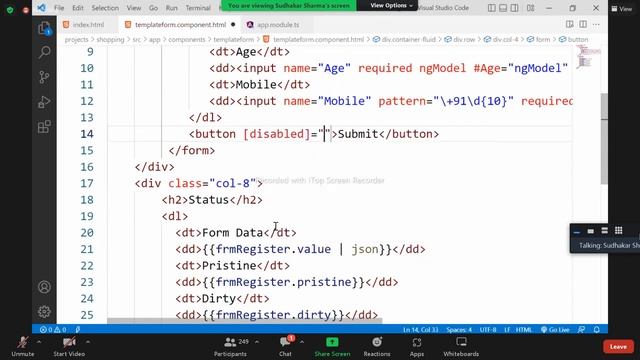Click Go Live in status bar
This screenshot has width=640, height=360.
pos(555,329)
